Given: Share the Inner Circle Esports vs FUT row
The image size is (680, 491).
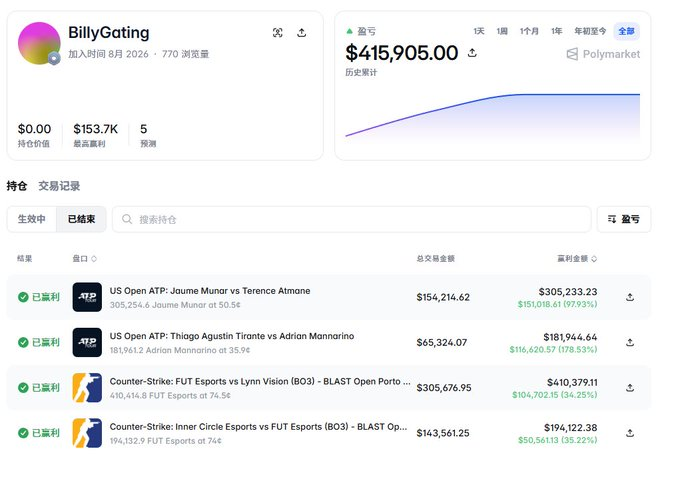Looking at the screenshot, I should click(630, 433).
